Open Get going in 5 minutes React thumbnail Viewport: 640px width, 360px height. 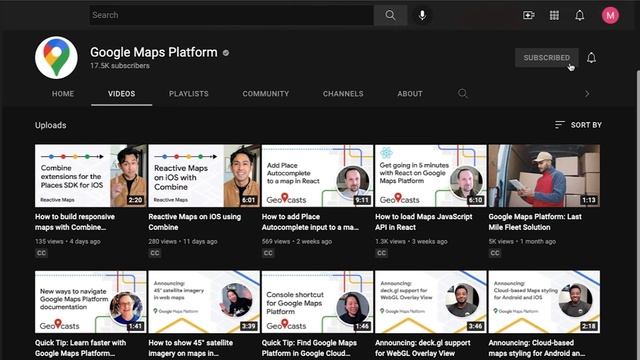pyautogui.click(x=431, y=176)
